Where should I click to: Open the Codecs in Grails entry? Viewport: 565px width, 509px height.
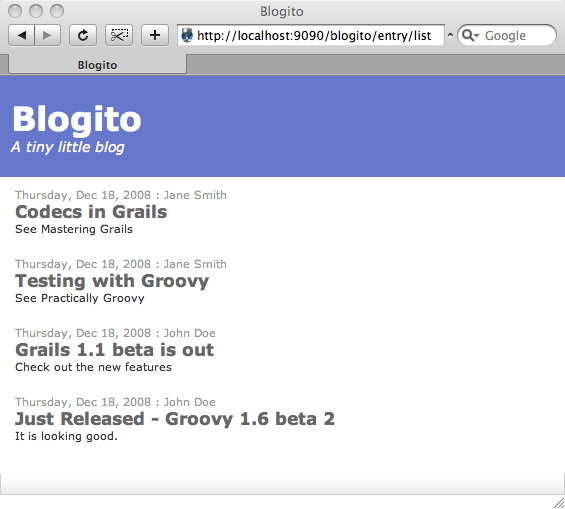91,212
